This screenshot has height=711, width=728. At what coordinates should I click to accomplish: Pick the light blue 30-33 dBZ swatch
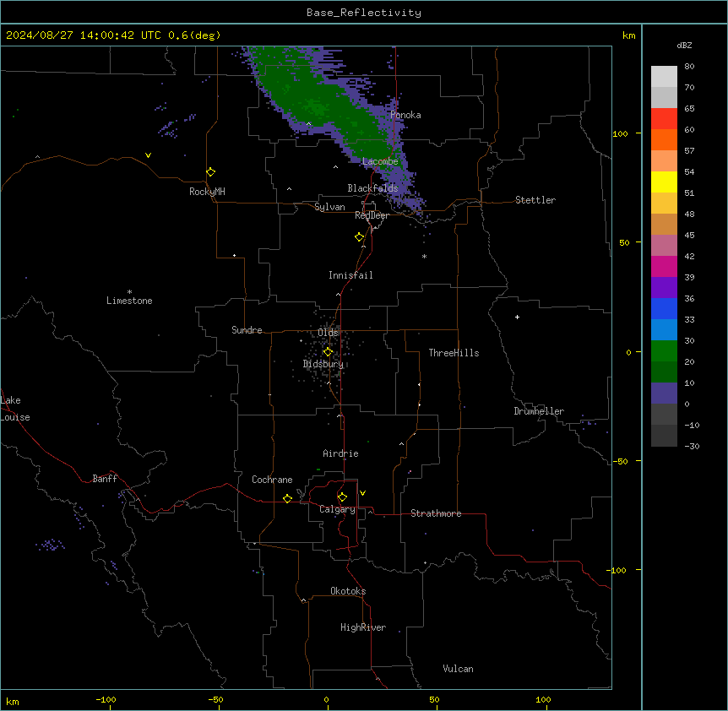pos(664,329)
